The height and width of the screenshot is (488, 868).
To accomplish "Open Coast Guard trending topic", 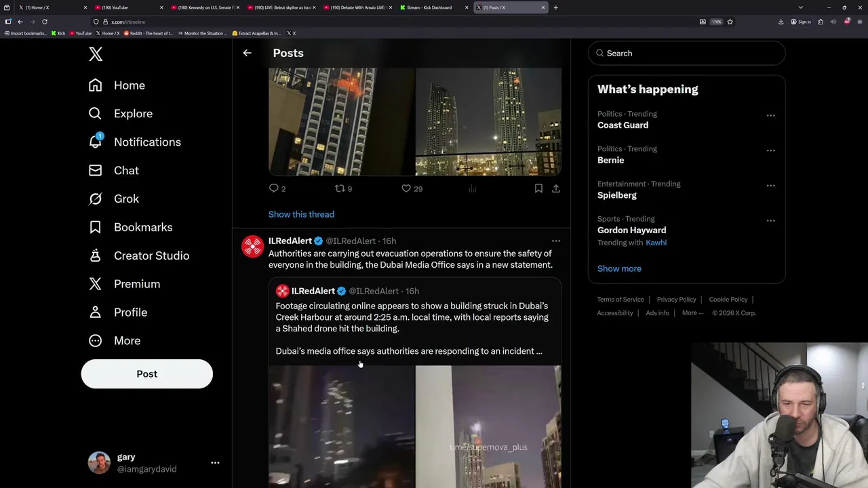I will [623, 125].
